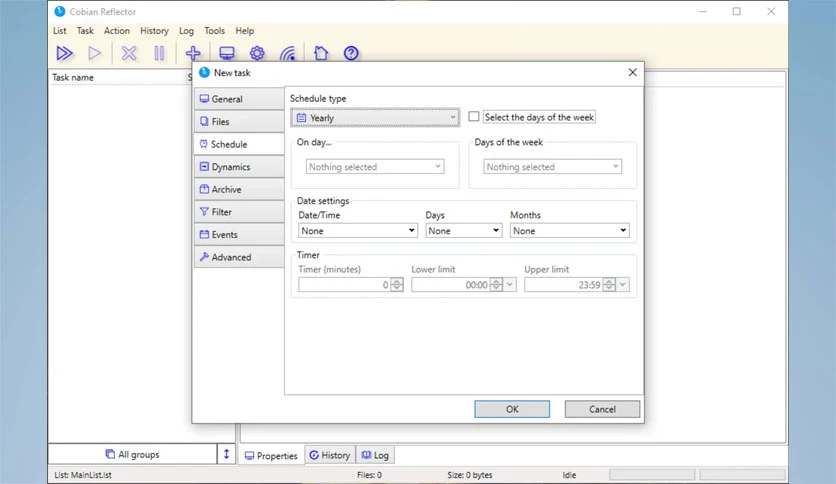Enable Select the days of the week
Image resolution: width=836 pixels, height=484 pixels.
(473, 117)
